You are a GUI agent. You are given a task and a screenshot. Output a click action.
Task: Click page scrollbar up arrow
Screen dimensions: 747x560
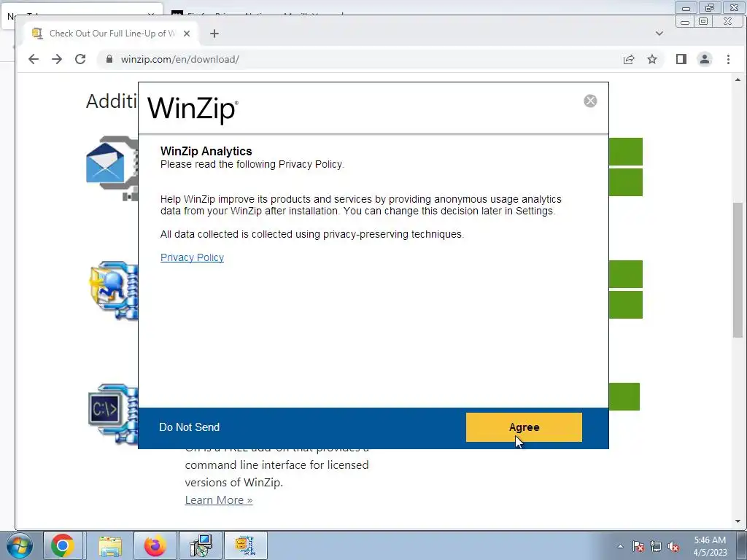(x=738, y=79)
